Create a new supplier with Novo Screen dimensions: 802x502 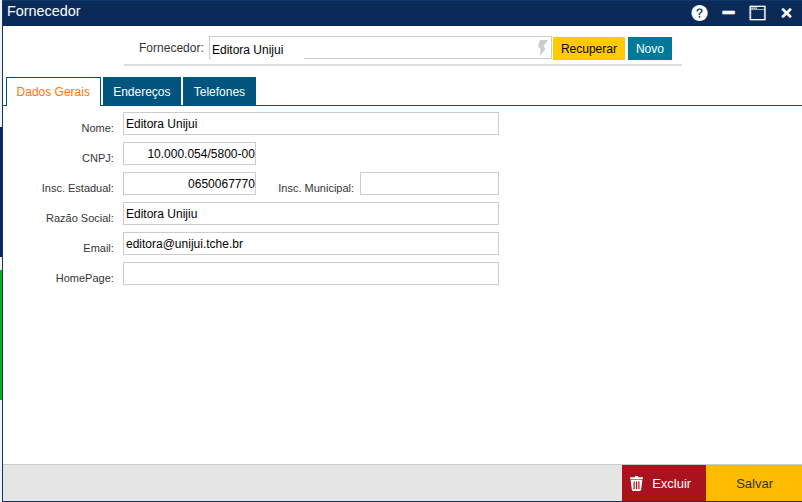(x=650, y=49)
